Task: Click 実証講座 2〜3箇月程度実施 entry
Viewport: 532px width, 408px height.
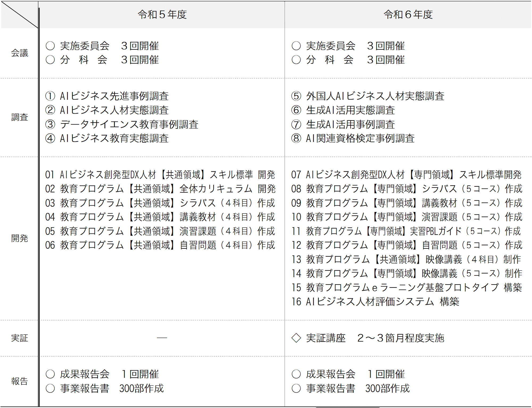Action: tap(368, 338)
